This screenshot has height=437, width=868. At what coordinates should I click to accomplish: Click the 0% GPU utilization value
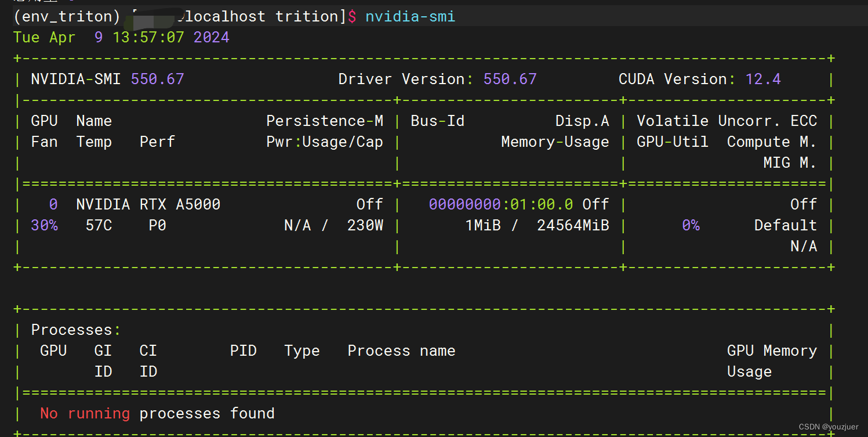[x=691, y=225]
